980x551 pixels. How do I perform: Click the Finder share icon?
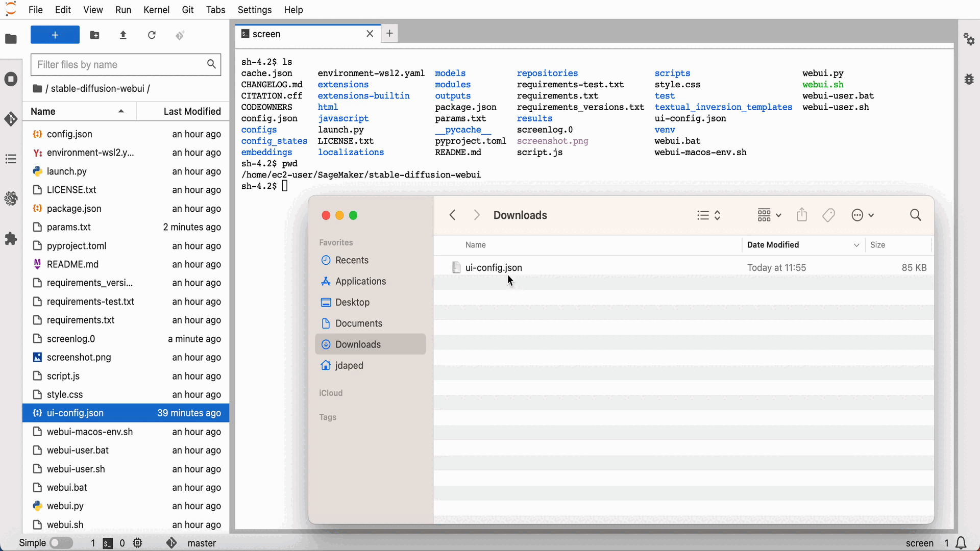802,215
